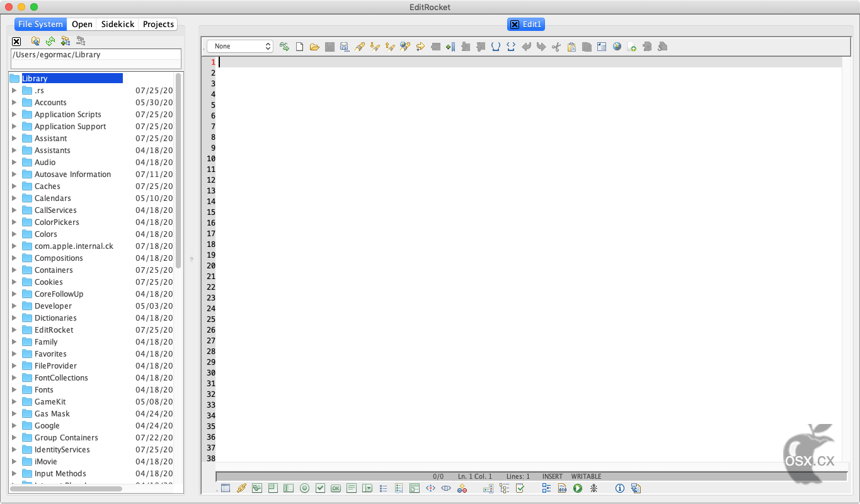Click the scissors cut icon
This screenshot has width=860, height=504.
pyautogui.click(x=556, y=47)
